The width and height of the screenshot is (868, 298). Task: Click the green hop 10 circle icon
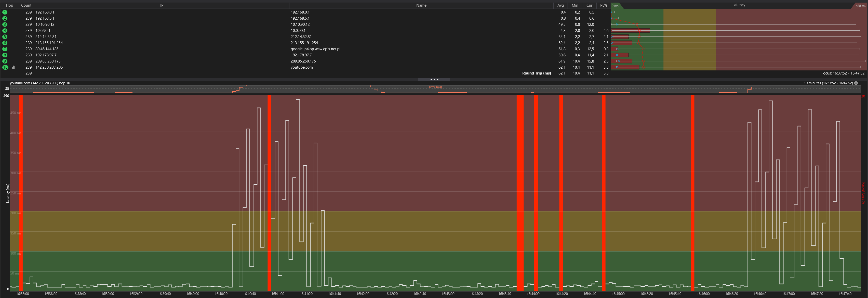pos(5,67)
